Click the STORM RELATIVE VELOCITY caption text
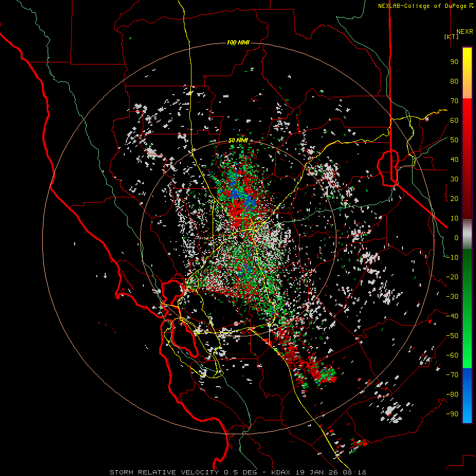476x476 pixels. [x=164, y=472]
